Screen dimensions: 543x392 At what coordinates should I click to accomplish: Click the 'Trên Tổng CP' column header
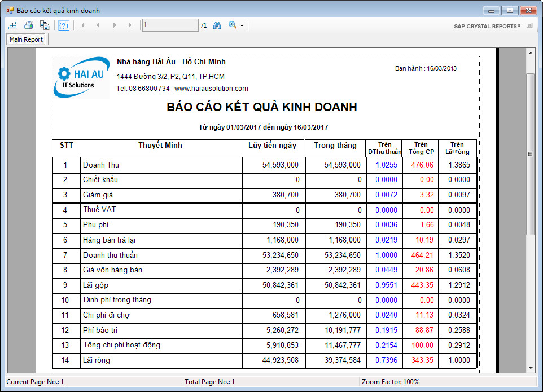point(421,148)
